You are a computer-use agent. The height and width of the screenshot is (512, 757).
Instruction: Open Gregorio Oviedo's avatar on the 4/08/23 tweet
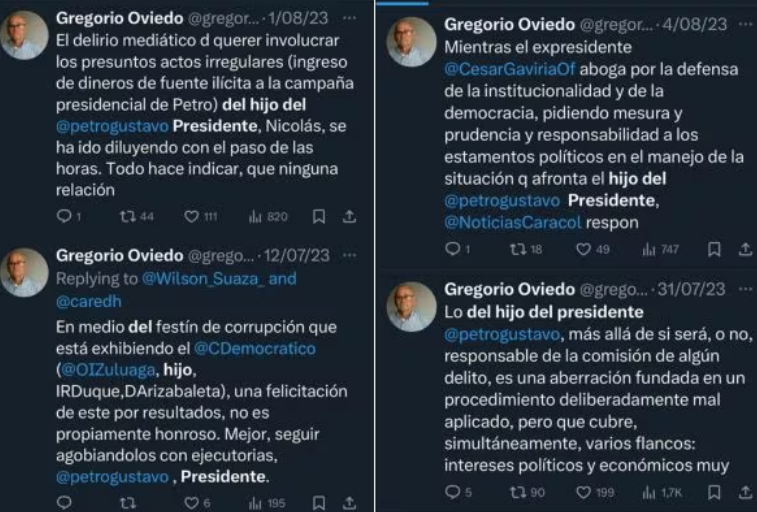411,42
